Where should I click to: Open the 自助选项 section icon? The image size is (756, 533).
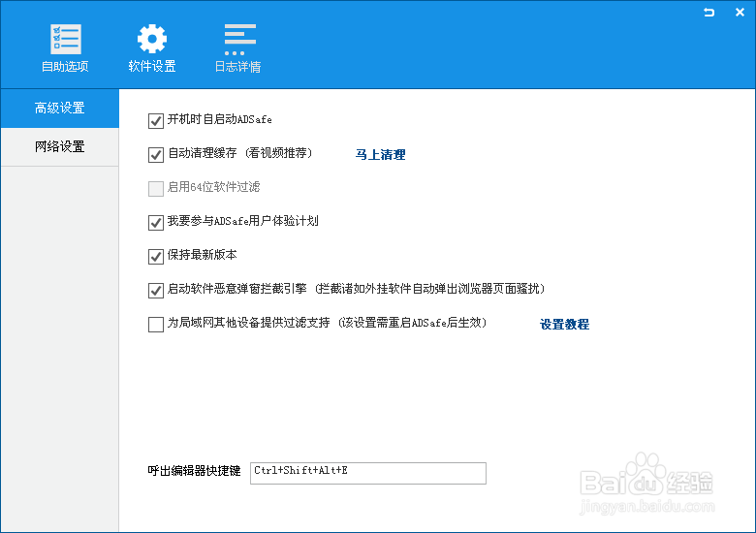point(66,39)
